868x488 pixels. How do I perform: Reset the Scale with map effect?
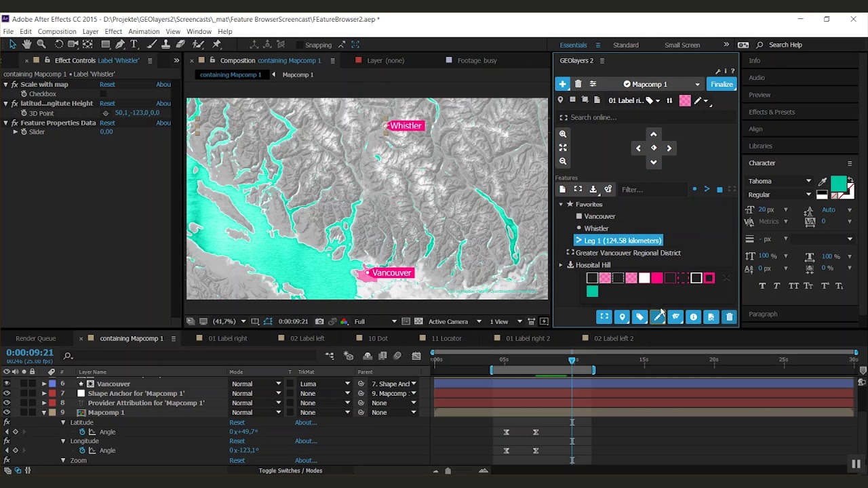tap(107, 85)
